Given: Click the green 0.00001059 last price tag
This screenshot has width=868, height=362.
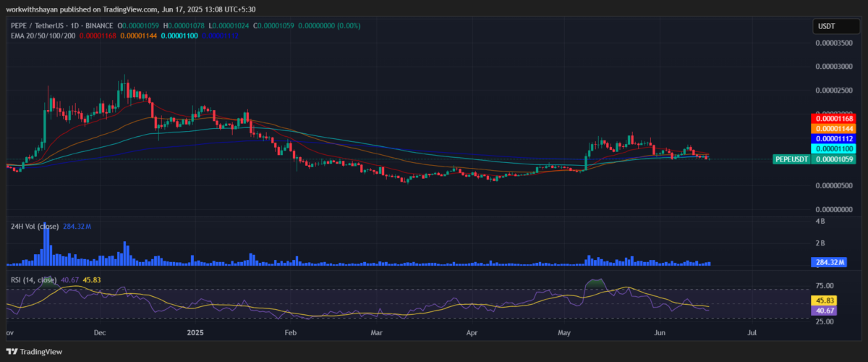Looking at the screenshot, I should [x=835, y=159].
